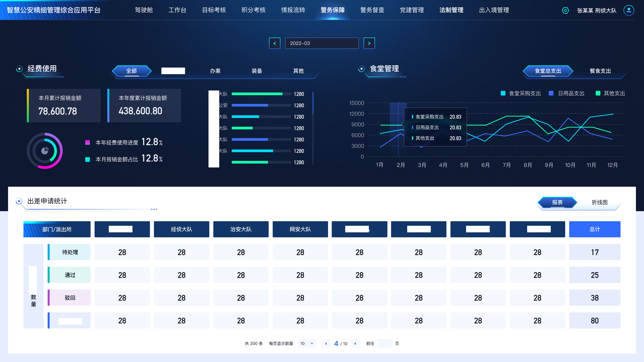Click the next page arrow in pagination

tap(355, 343)
